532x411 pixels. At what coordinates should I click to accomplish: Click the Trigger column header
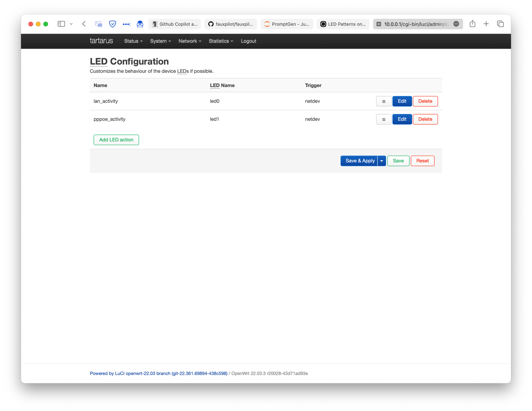[x=313, y=85]
